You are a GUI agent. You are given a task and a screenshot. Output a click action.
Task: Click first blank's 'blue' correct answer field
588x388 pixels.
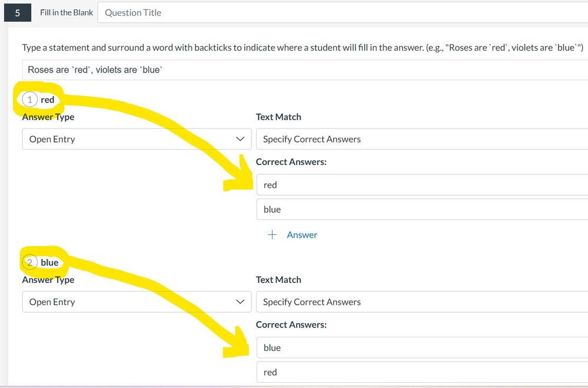421,210
